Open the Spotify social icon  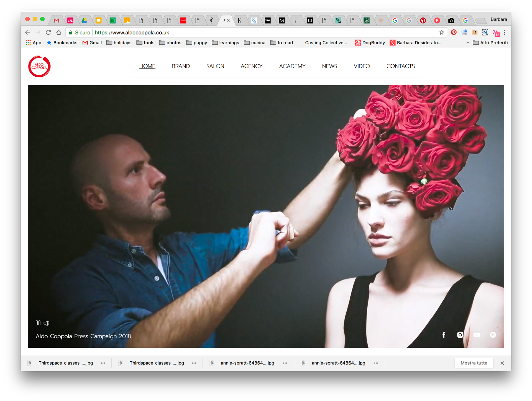tap(493, 335)
